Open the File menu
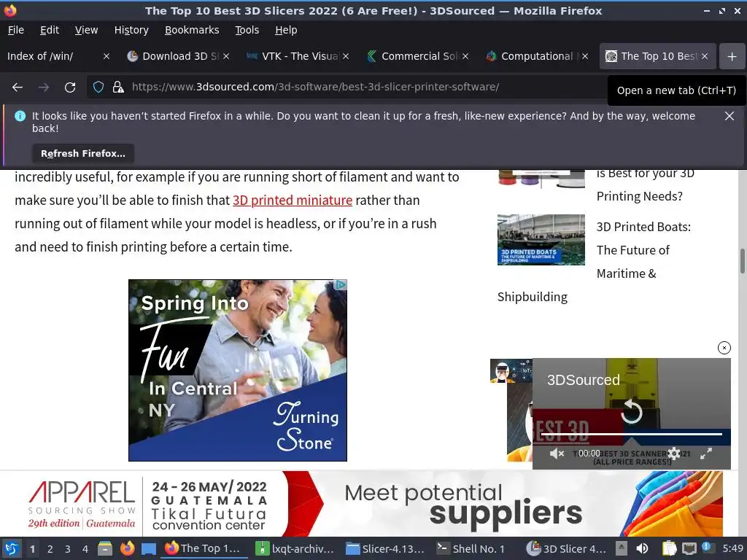Viewport: 747px width, 560px height. 16,30
